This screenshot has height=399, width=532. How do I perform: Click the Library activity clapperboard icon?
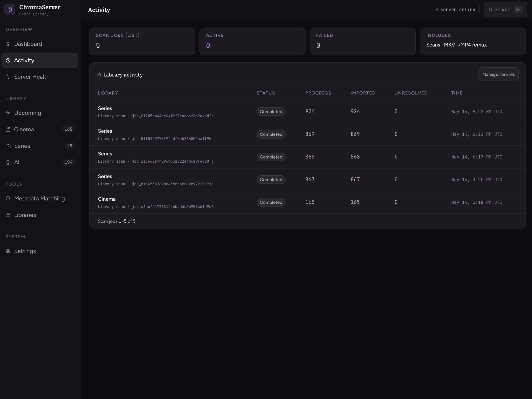tap(99, 75)
